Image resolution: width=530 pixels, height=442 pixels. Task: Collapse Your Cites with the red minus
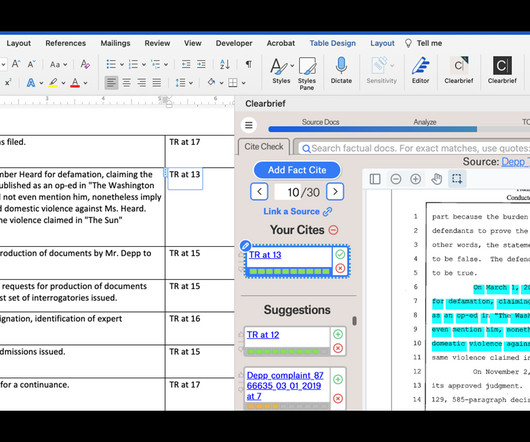(x=333, y=230)
